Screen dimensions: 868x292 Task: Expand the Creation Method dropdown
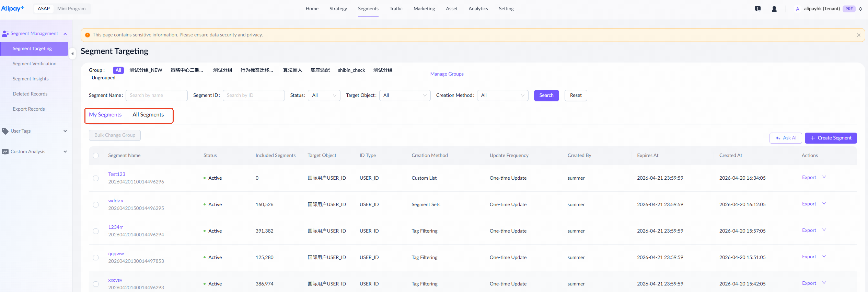click(x=502, y=96)
